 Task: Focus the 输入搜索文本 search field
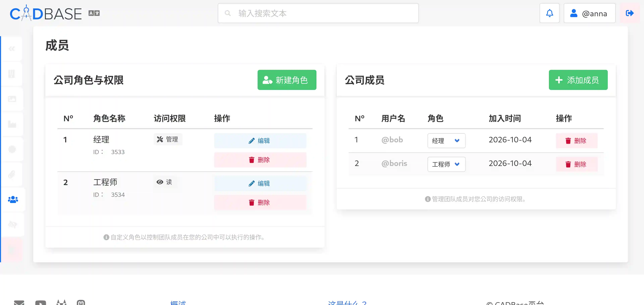point(318,13)
